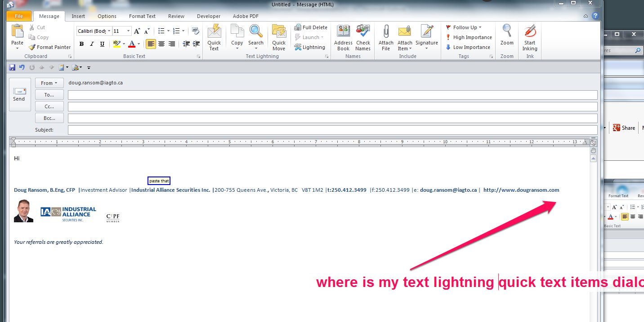Open the Zoom magnifier tool
This screenshot has height=322, width=644.
[x=507, y=32]
